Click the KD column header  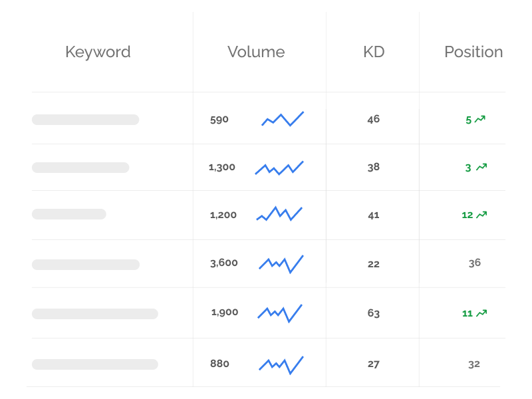[374, 52]
